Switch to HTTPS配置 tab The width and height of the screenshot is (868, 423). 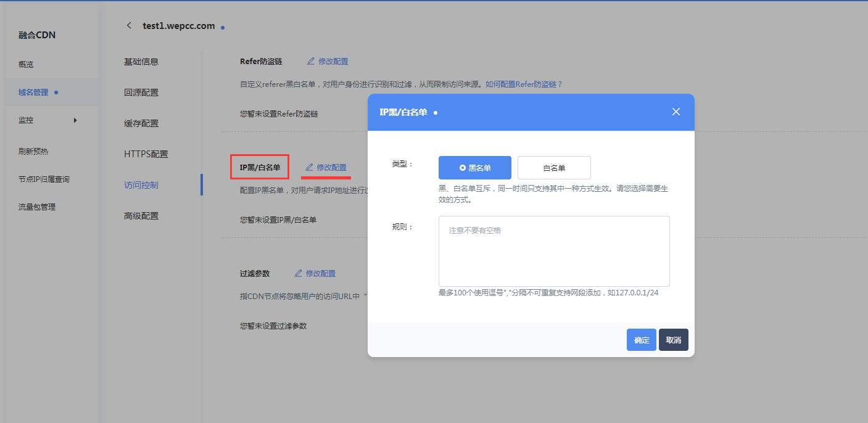pyautogui.click(x=146, y=154)
